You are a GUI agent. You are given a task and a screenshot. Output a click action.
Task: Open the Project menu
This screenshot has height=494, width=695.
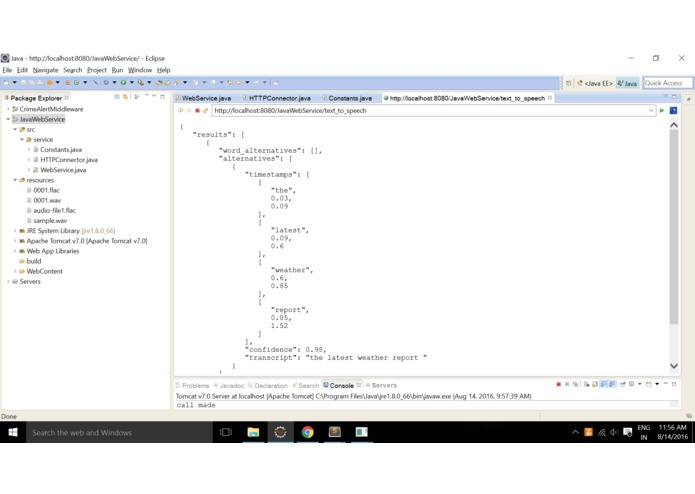pos(97,70)
